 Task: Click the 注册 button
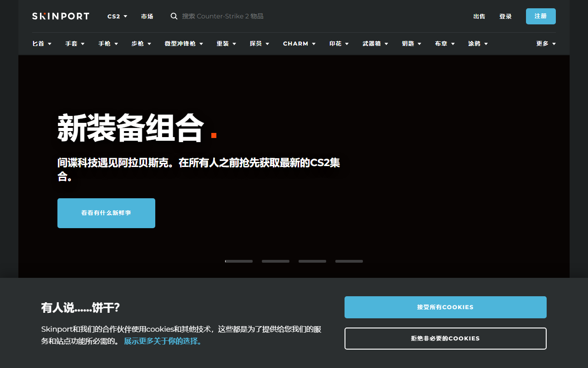(541, 16)
